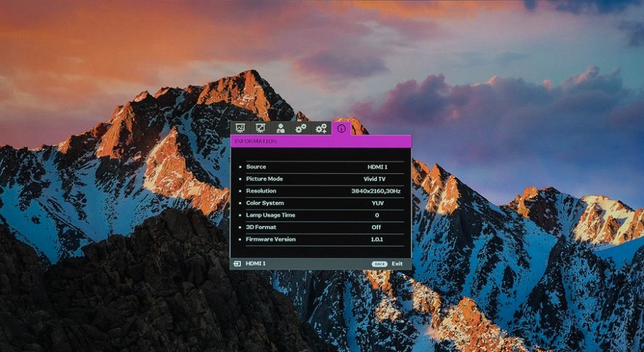Click the BACK button in the footer
This screenshot has height=352, width=644.
379,264
